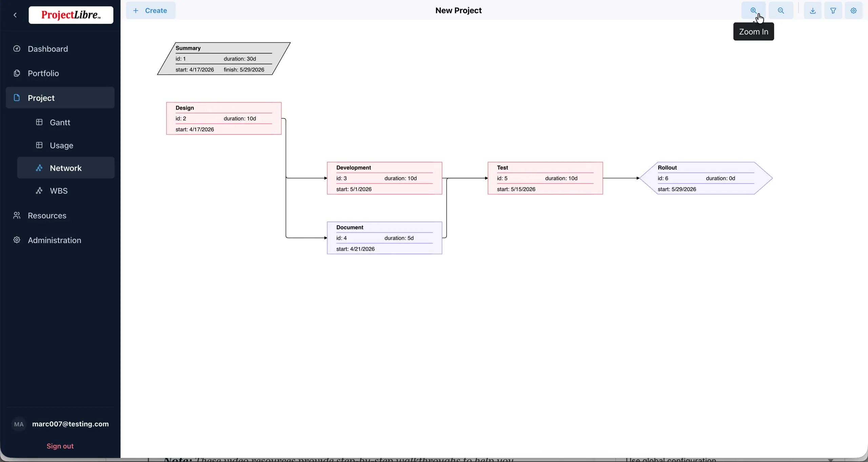
Task: Click 'duration: 30d' in Summary node
Action: coord(240,59)
